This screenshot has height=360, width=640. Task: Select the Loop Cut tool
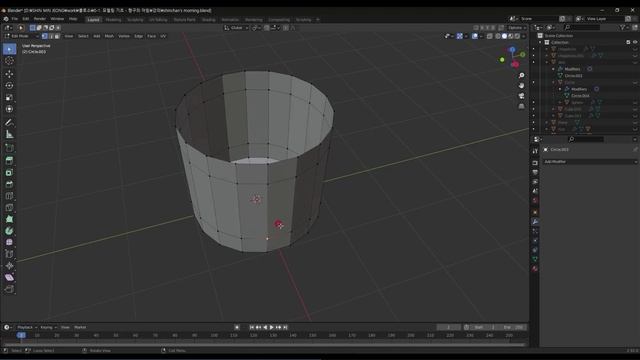[x=9, y=196]
